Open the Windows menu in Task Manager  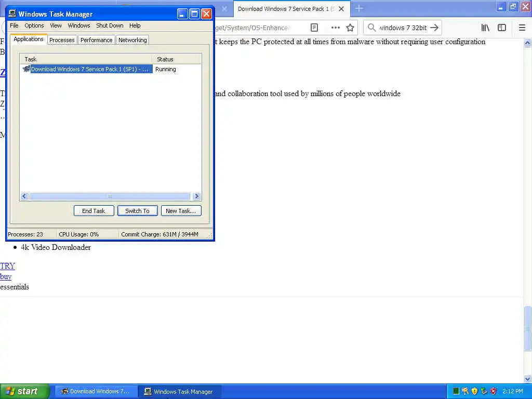(x=79, y=25)
